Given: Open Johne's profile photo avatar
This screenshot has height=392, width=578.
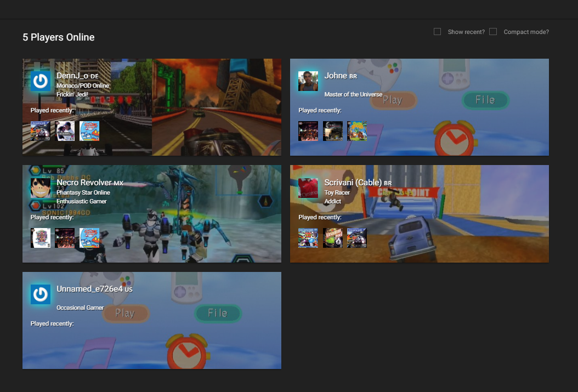Looking at the screenshot, I should [308, 81].
